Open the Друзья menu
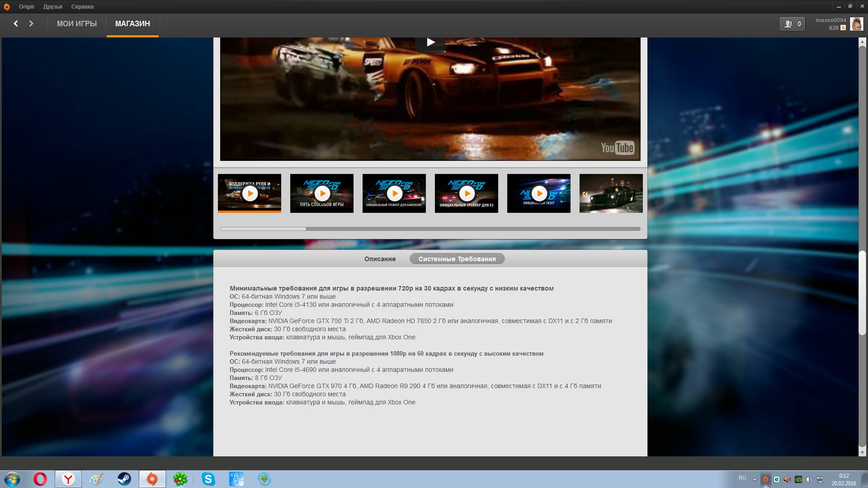 pyautogui.click(x=52, y=7)
